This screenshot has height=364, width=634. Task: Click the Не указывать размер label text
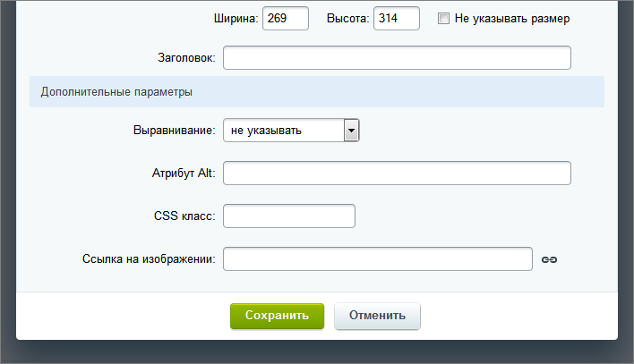click(512, 19)
